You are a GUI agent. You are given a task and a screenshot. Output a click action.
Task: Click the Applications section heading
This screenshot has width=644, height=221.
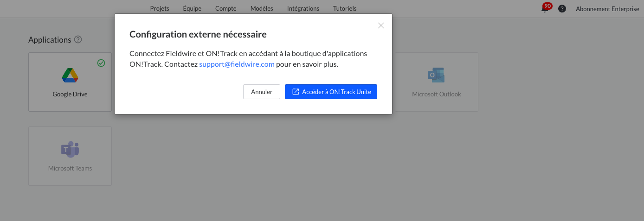50,40
